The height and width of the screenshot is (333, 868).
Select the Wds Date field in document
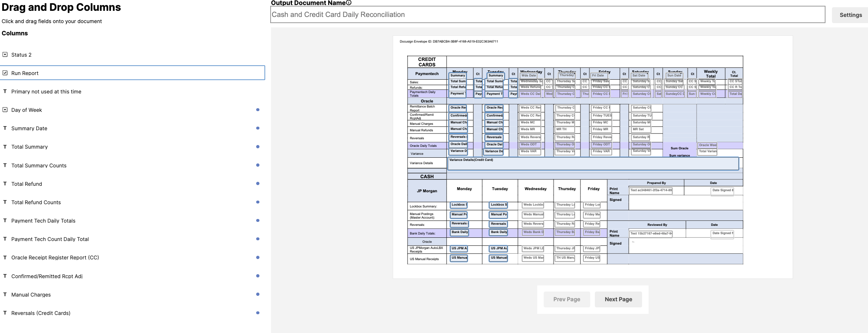click(529, 75)
